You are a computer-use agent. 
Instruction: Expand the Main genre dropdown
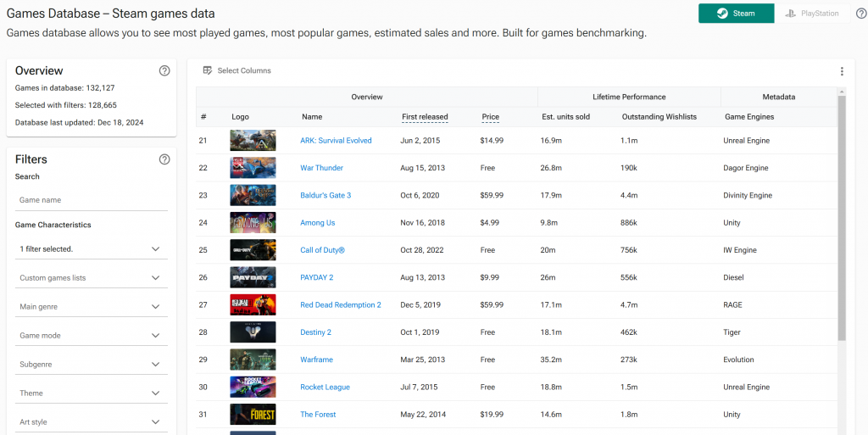pyautogui.click(x=92, y=307)
